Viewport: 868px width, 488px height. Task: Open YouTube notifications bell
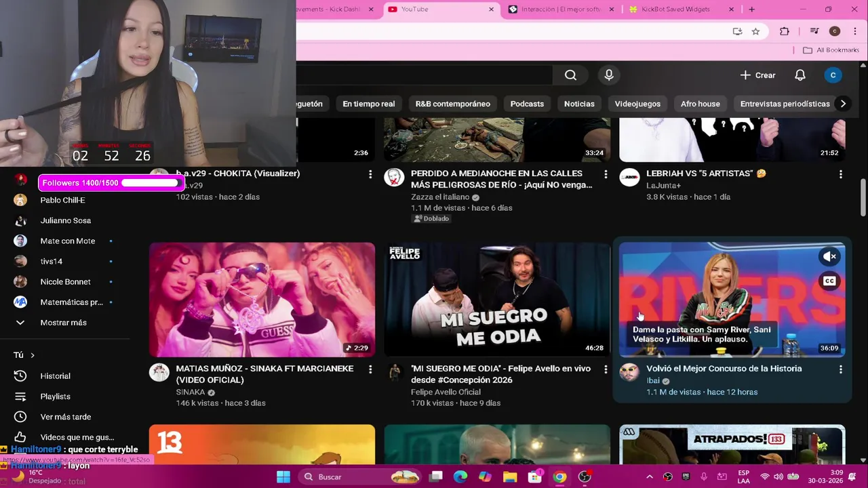(x=800, y=75)
